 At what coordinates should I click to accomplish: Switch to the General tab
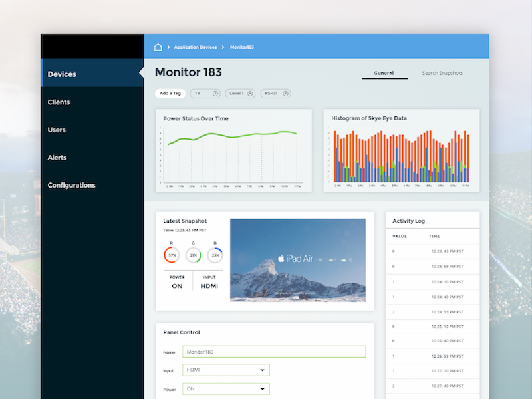(x=384, y=73)
